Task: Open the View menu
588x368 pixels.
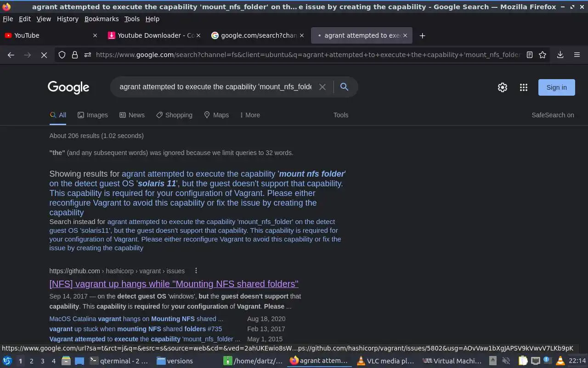Action: (x=44, y=19)
